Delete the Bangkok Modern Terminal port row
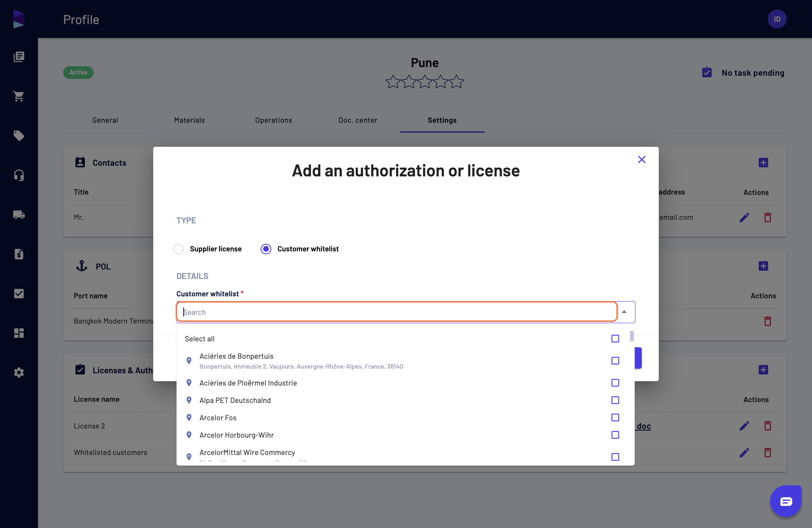The height and width of the screenshot is (528, 812). (768, 321)
